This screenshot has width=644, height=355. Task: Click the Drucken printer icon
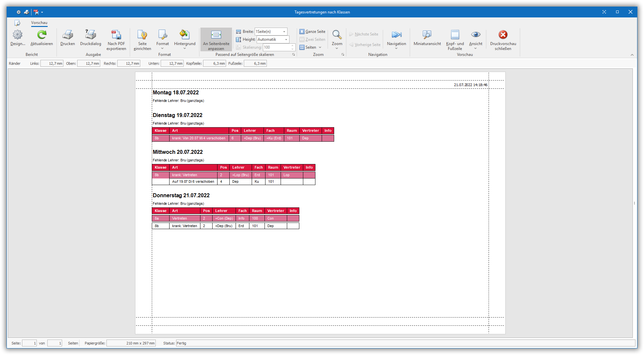[68, 35]
